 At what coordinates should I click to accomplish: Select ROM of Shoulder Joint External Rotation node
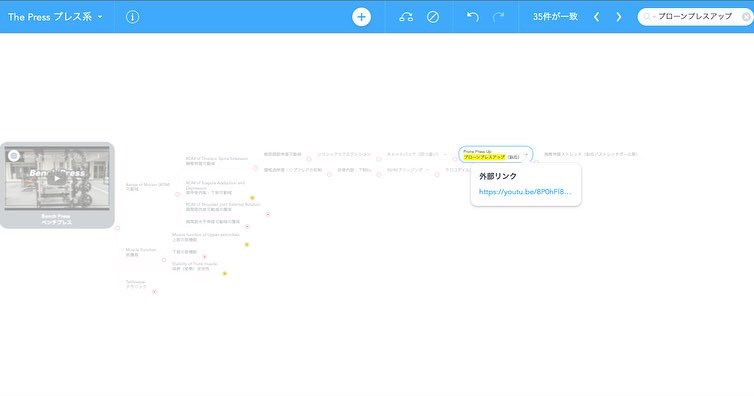(223, 207)
